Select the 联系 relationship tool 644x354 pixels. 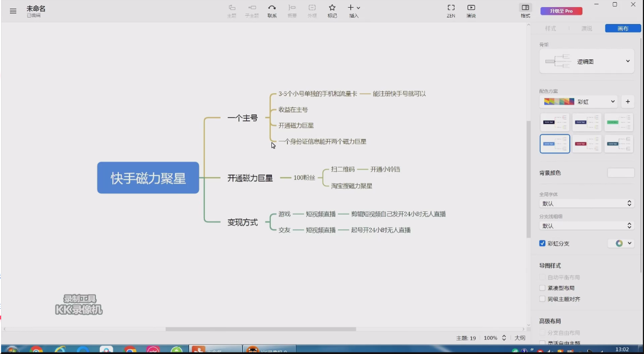(x=272, y=8)
